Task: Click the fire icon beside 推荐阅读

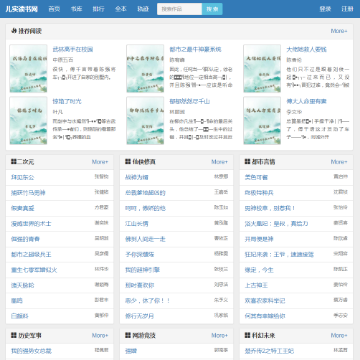Action: (x=13, y=31)
